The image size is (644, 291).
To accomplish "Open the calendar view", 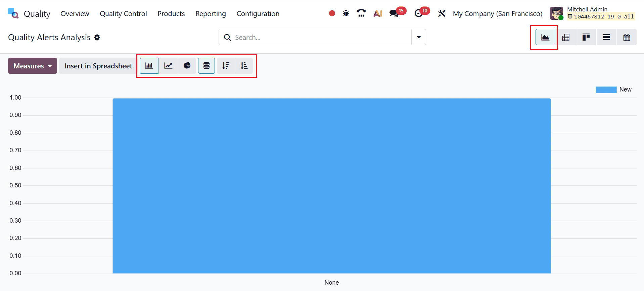I will tap(627, 37).
